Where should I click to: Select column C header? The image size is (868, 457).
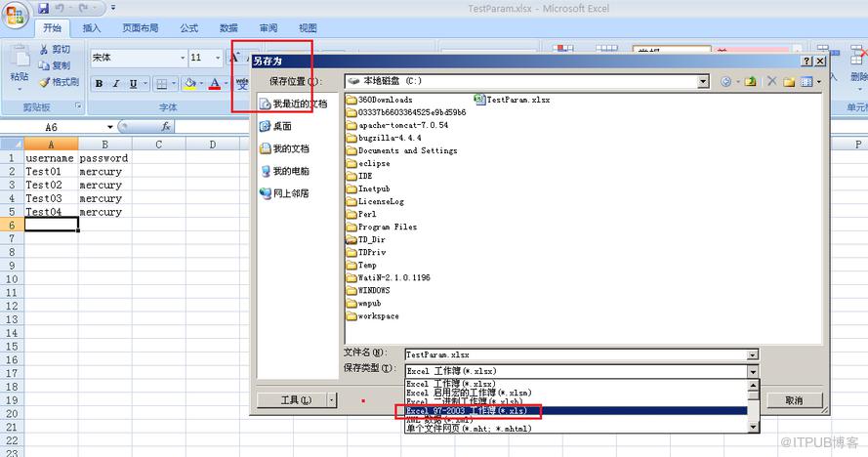coord(158,145)
